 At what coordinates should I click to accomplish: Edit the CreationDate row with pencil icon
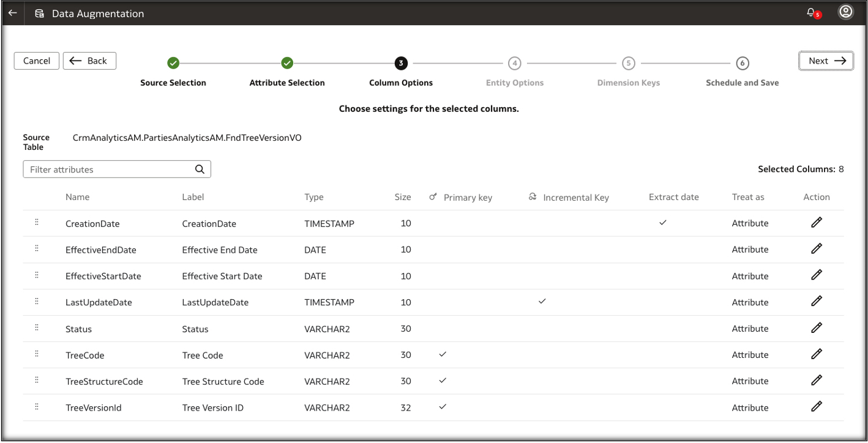[816, 223]
